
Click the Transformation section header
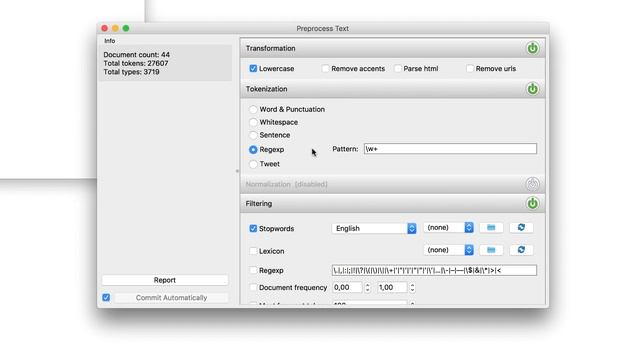393,48
